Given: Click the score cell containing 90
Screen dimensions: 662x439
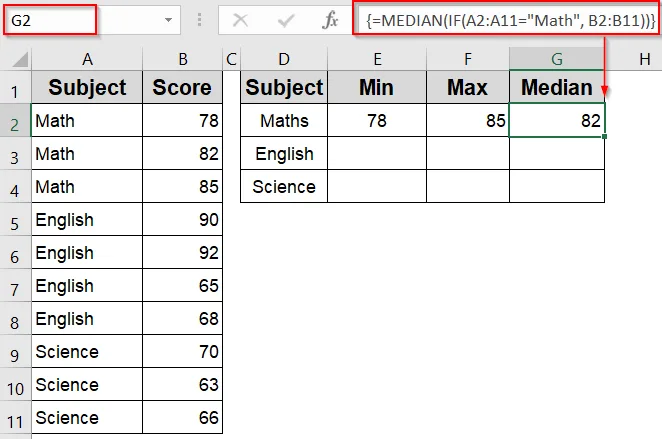Looking at the screenshot, I should pyautogui.click(x=182, y=220).
